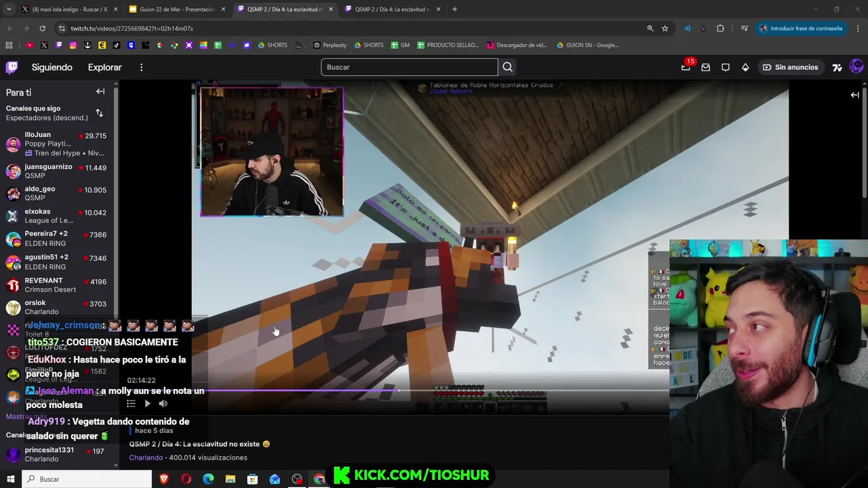This screenshot has height=488, width=868.
Task: Open IlloJuan's channel in sidebar
Action: (59, 144)
